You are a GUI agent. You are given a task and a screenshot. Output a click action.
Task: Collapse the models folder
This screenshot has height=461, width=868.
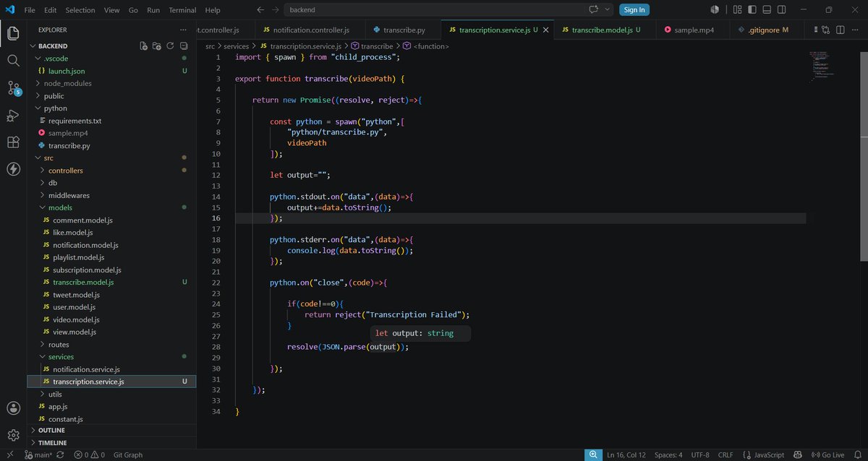[x=112, y=207]
